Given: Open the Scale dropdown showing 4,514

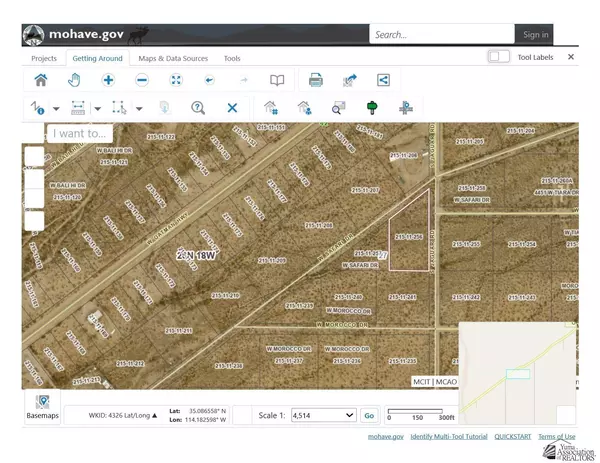Looking at the screenshot, I should [x=322, y=415].
